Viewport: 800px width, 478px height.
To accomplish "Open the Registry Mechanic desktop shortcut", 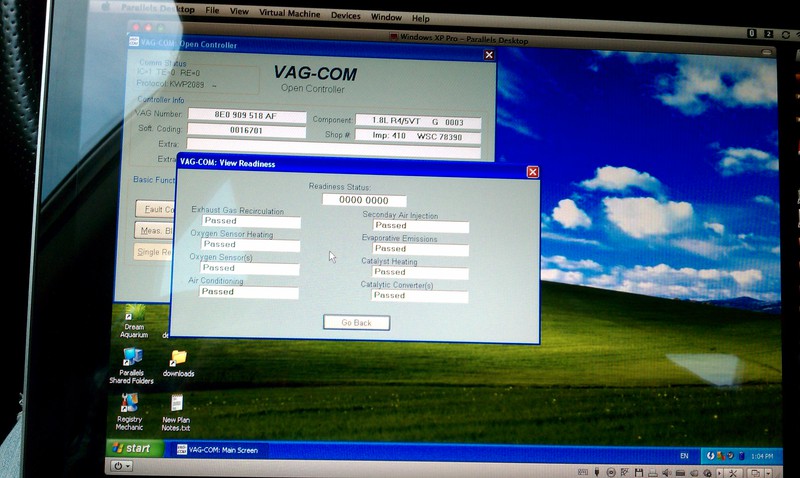I will pyautogui.click(x=129, y=412).
